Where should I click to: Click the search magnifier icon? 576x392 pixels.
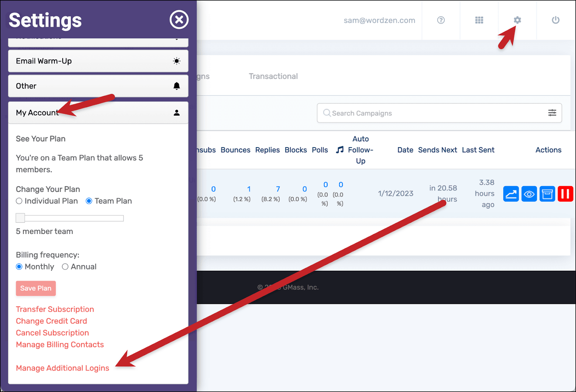(327, 113)
